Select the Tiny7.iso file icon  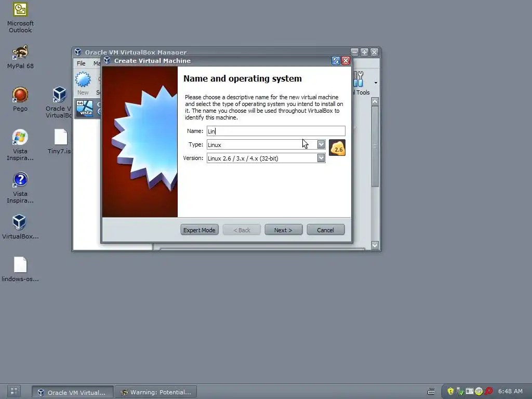[61, 137]
